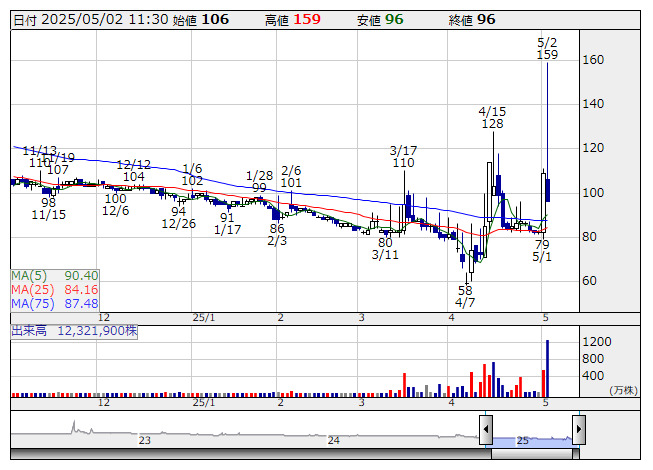This screenshot has width=653, height=470.
Task: Click the 58 4/7 low annotation
Action: 465,295
